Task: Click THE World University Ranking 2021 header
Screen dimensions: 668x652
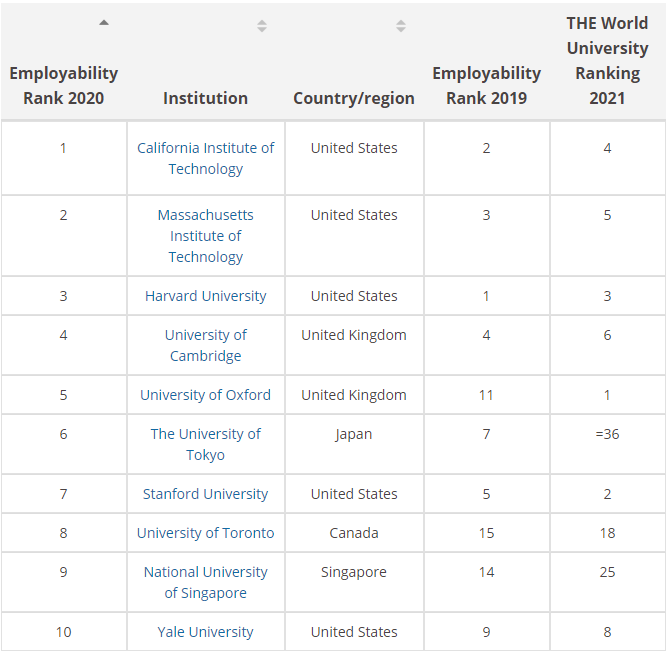Action: click(608, 61)
